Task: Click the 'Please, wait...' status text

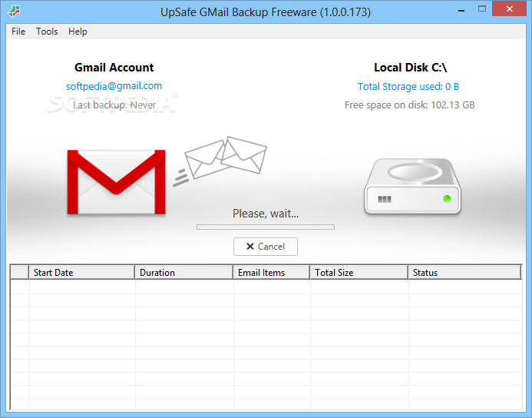Action: pos(266,214)
